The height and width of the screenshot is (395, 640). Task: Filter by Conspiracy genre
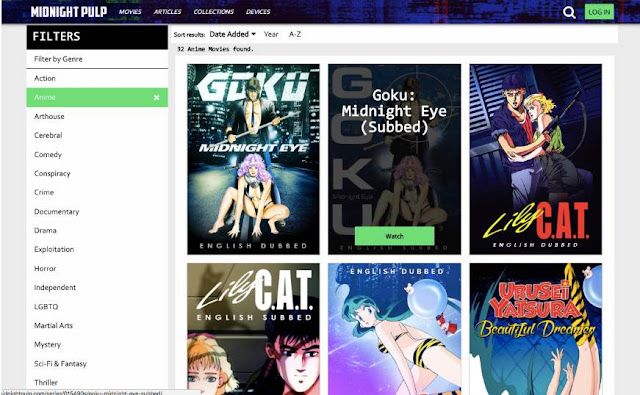click(97, 173)
